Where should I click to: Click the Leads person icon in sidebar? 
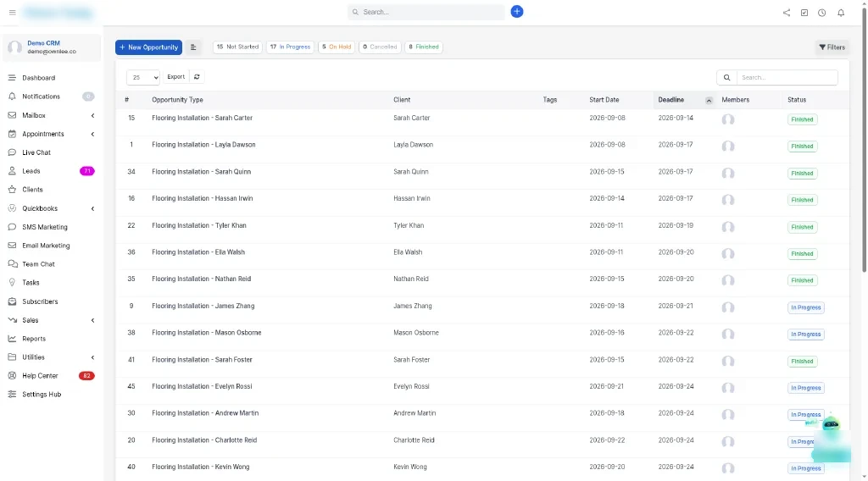pos(12,171)
